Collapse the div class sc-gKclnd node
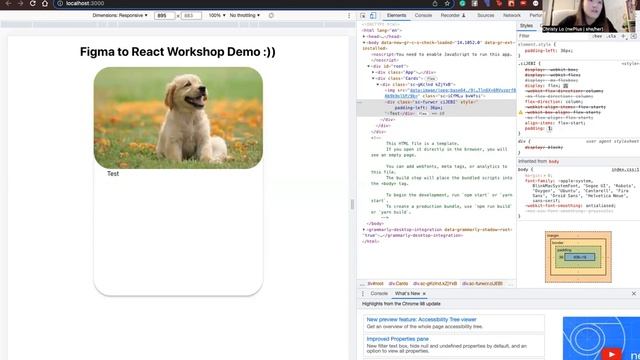 (x=378, y=84)
